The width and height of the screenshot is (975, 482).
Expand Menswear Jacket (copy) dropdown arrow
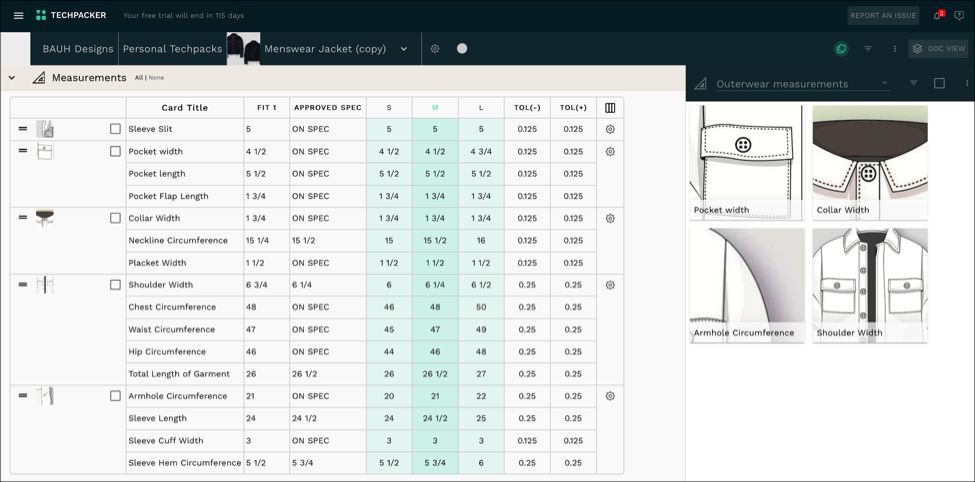click(x=404, y=49)
